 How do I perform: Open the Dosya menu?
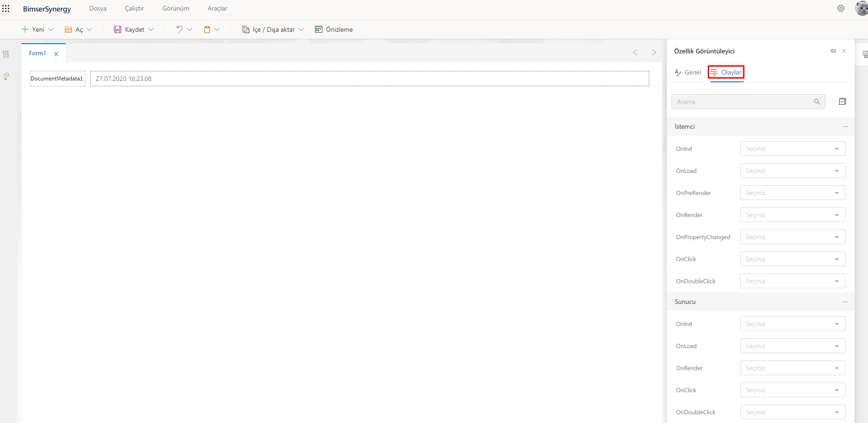(98, 9)
